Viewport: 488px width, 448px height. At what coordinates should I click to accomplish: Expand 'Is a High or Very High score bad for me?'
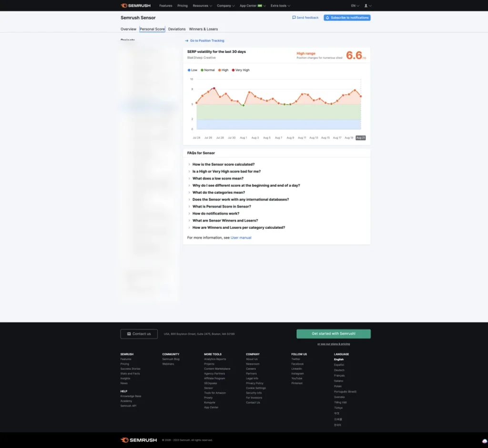[x=226, y=171]
